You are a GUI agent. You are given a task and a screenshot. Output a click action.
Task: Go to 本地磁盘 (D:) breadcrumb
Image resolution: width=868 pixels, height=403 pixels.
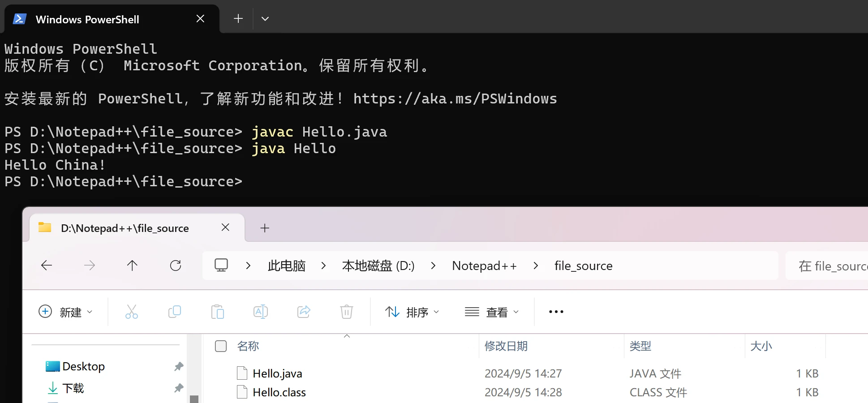(x=378, y=266)
